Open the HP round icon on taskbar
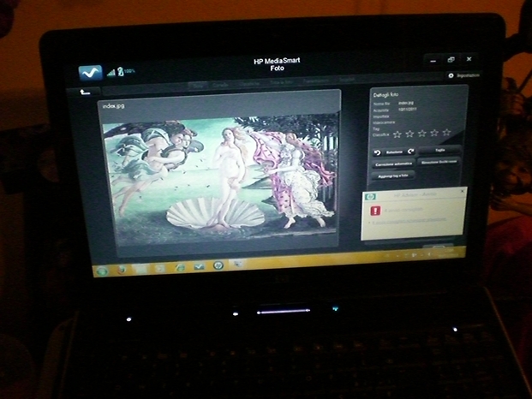 218,265
